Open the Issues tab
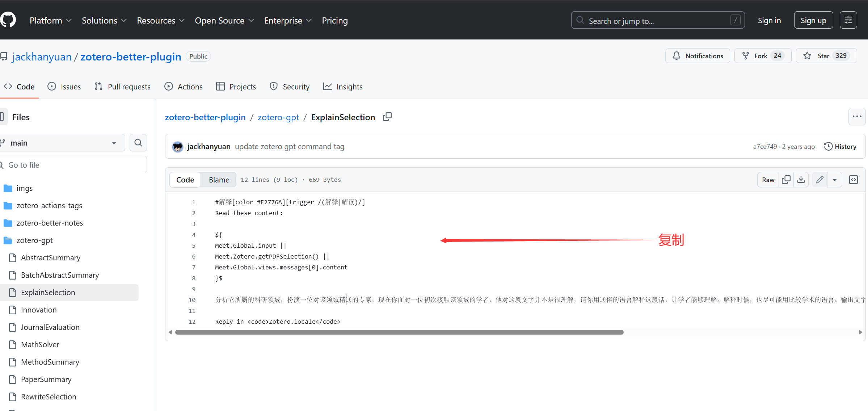 [64, 87]
